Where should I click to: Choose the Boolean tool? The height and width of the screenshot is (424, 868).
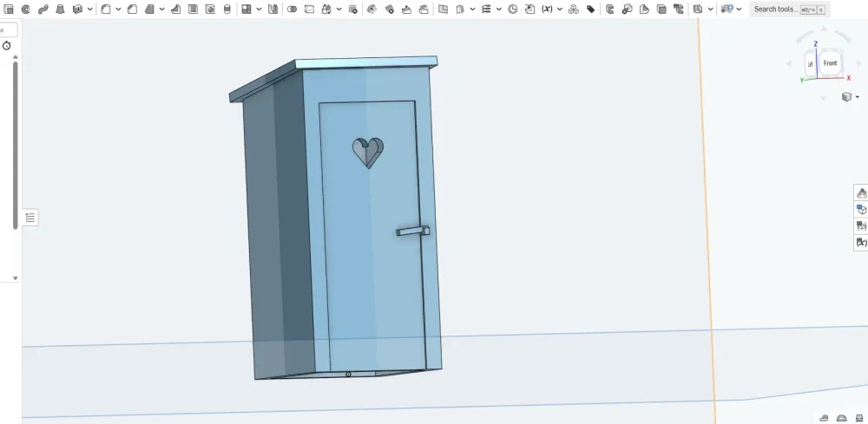(292, 9)
